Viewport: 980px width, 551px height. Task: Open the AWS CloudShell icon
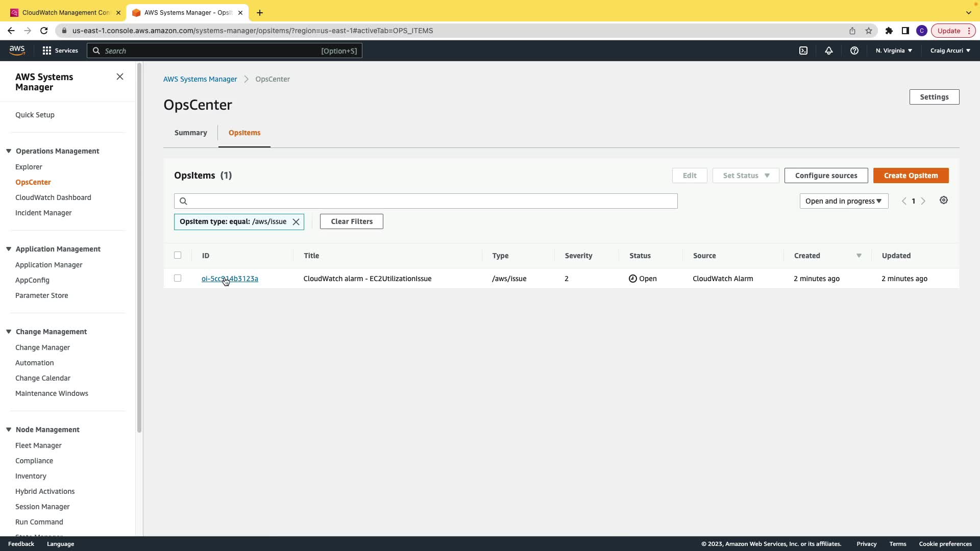(x=803, y=51)
